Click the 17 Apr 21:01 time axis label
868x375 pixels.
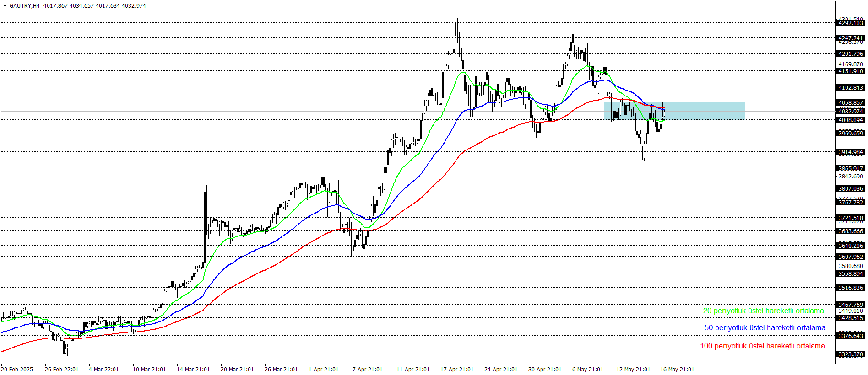pyautogui.click(x=457, y=370)
